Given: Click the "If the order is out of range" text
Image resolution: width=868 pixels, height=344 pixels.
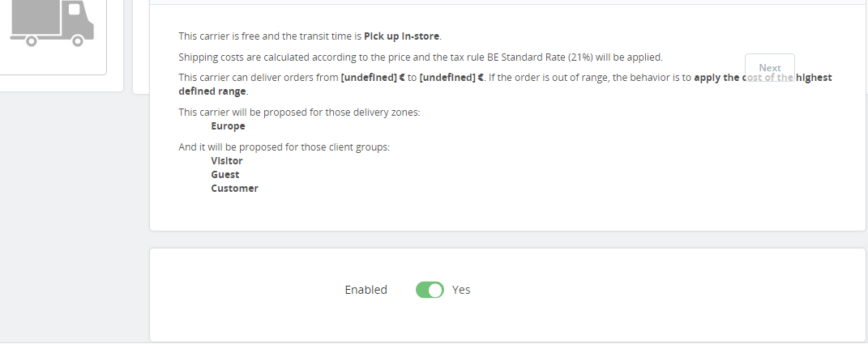Looking at the screenshot, I should click(549, 79).
